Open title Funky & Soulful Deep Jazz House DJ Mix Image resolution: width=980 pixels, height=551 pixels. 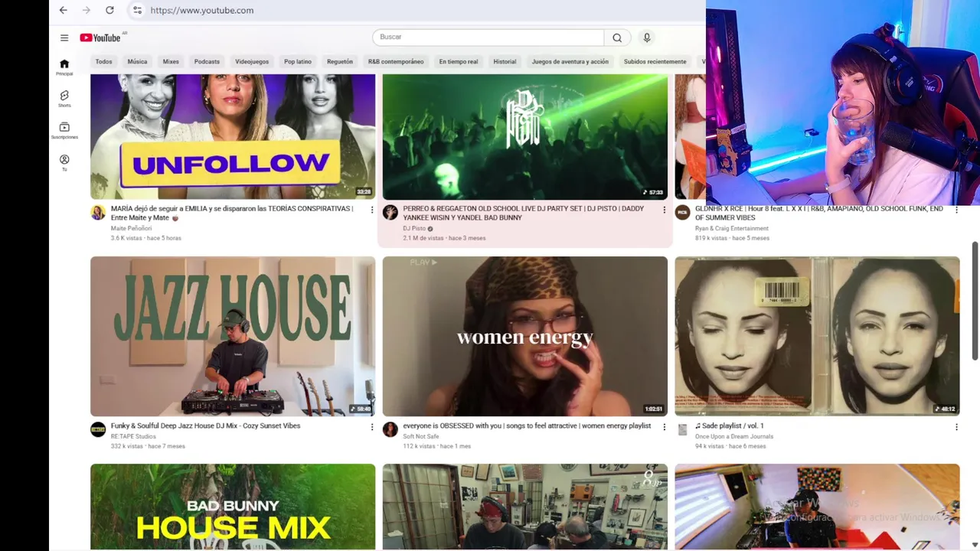click(x=206, y=425)
